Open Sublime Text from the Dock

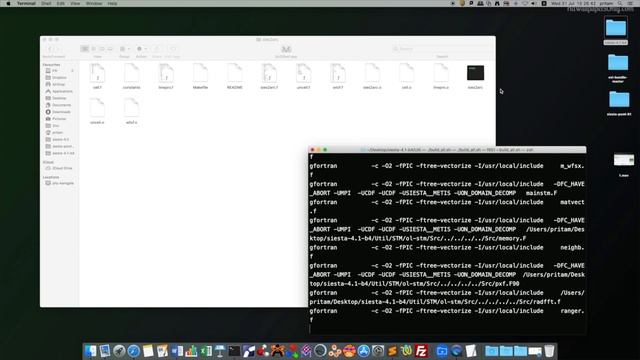(392, 351)
